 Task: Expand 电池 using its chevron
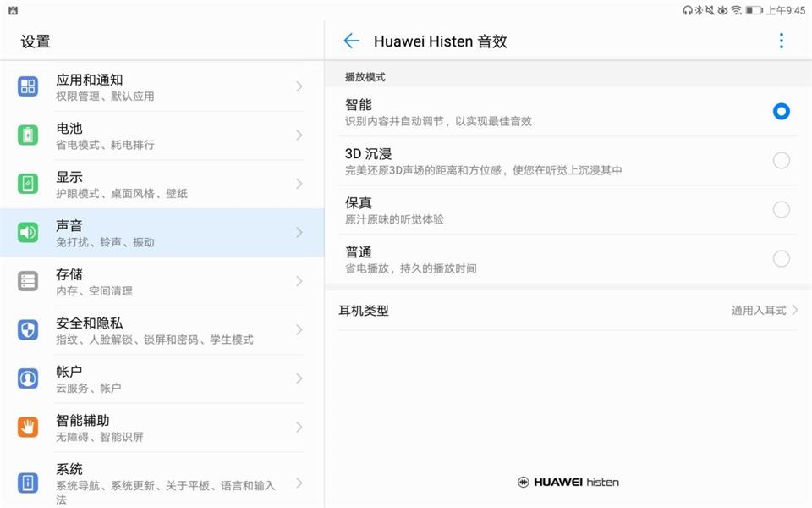tap(299, 135)
